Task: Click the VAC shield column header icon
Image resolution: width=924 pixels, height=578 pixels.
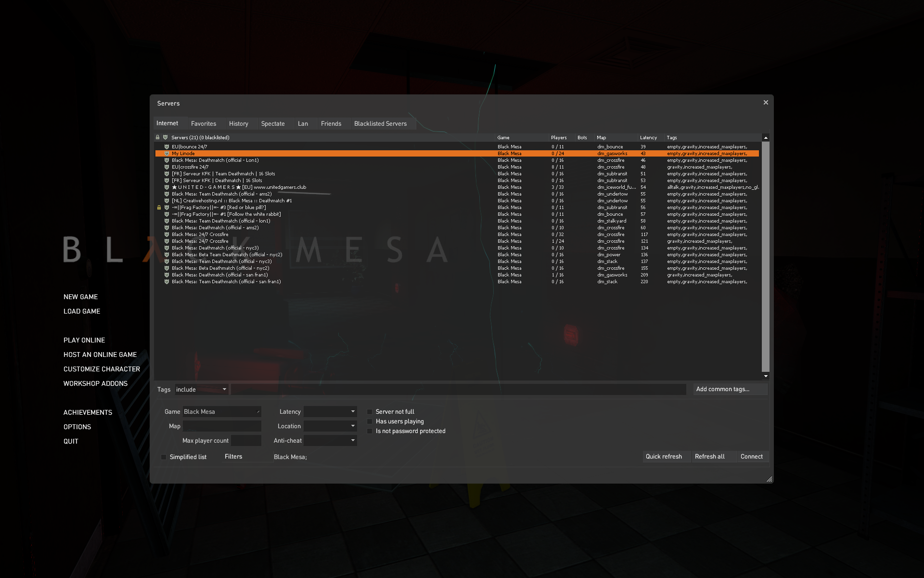Action: (x=165, y=137)
